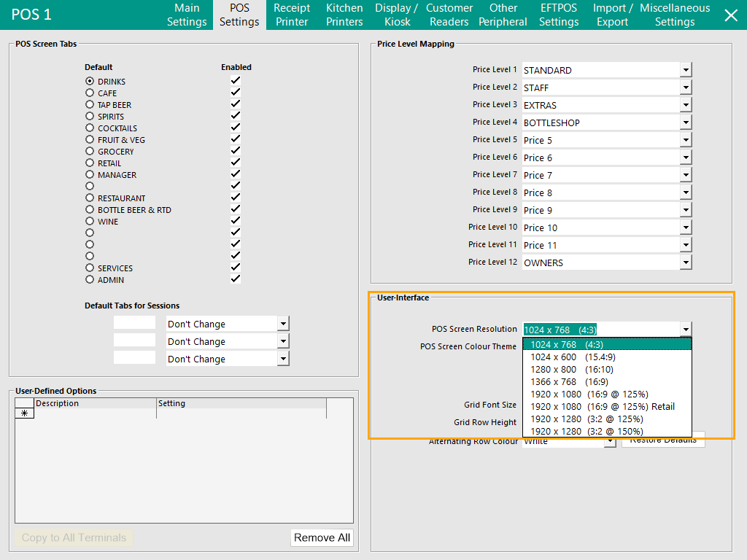This screenshot has width=747, height=560.
Task: Click the Remove All button
Action: (322, 538)
